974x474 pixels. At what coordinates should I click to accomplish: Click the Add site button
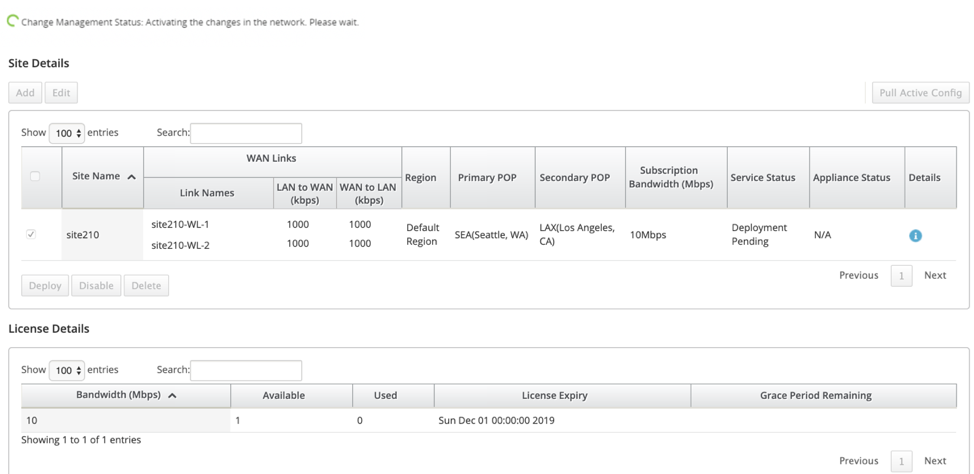coord(25,93)
